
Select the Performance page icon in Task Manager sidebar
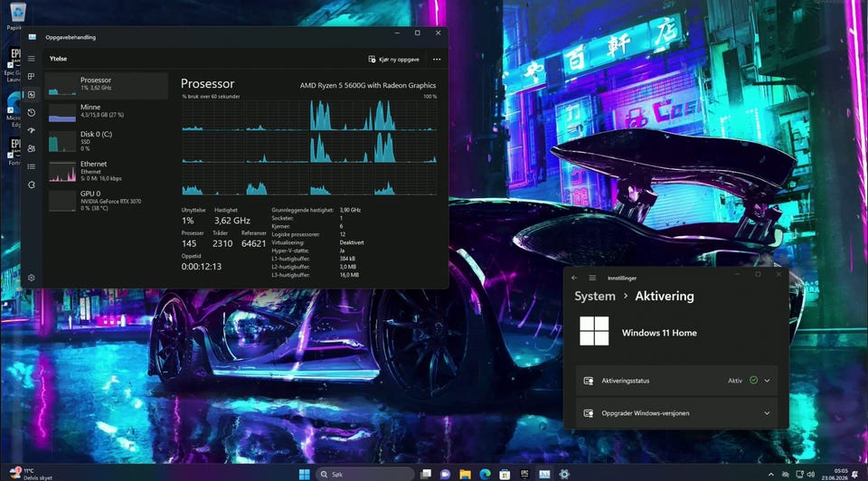32,95
